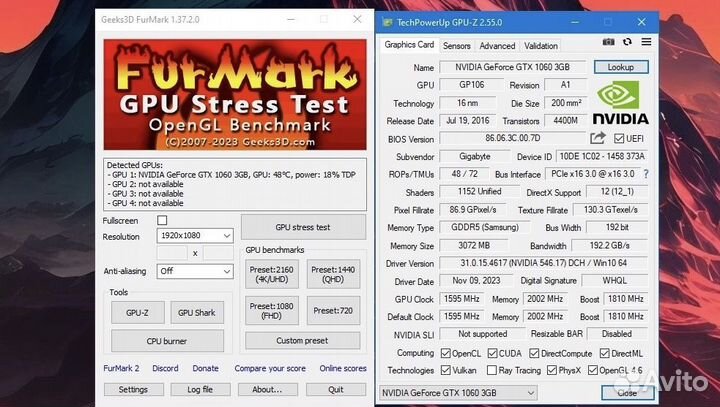Close GPU-Z with the Close button
Image resolution: width=720 pixels, height=407 pixels.
[627, 393]
